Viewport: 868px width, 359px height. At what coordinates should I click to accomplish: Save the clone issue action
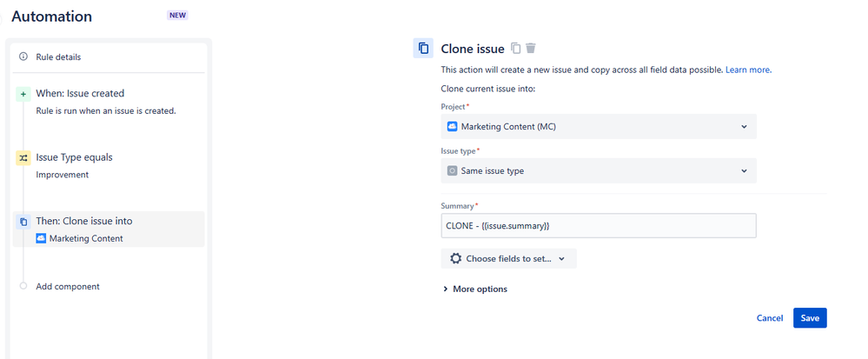[809, 318]
